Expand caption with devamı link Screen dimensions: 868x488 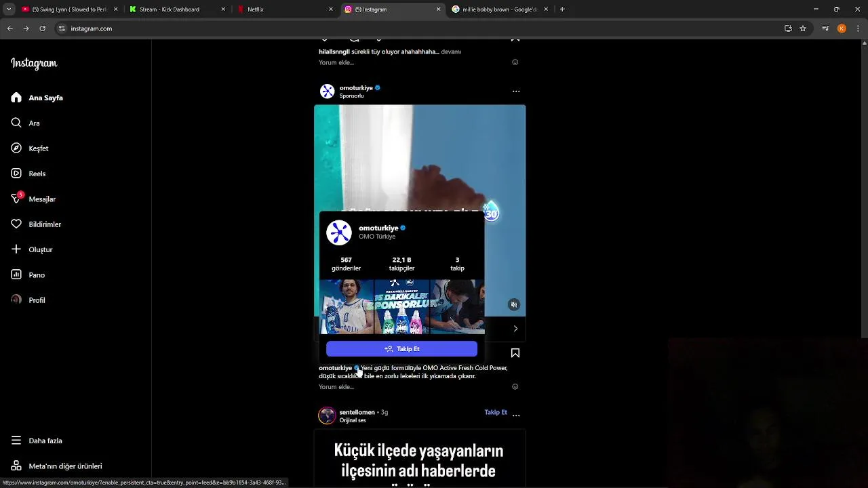[x=451, y=52]
